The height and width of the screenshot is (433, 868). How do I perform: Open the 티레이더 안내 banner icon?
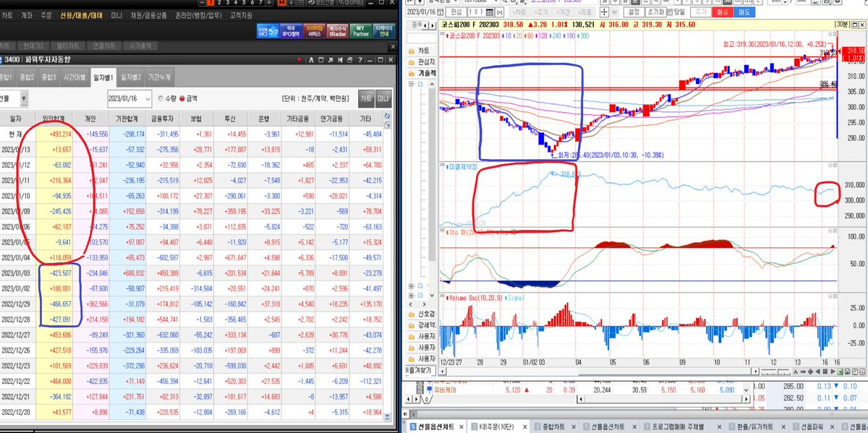[x=383, y=30]
